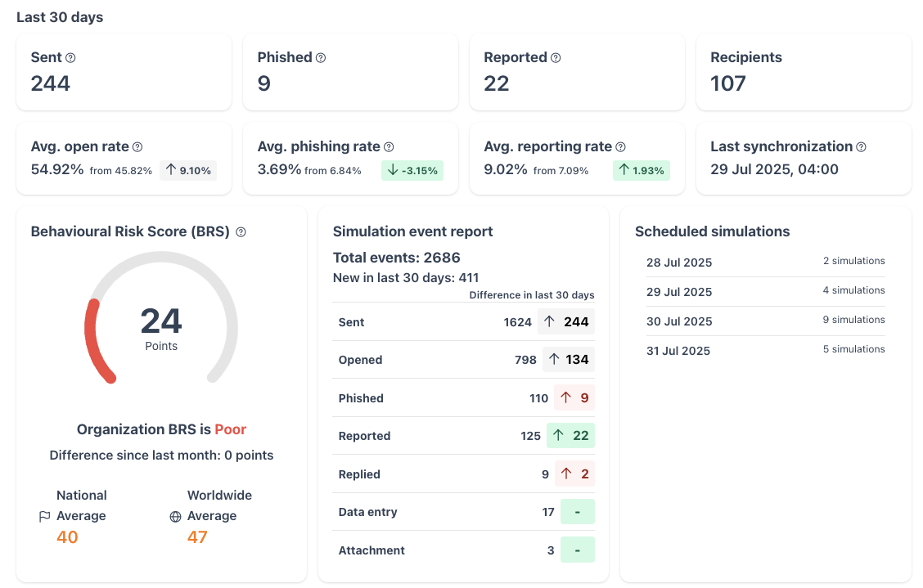Click the green 9.10% open rate badge

pos(187,171)
